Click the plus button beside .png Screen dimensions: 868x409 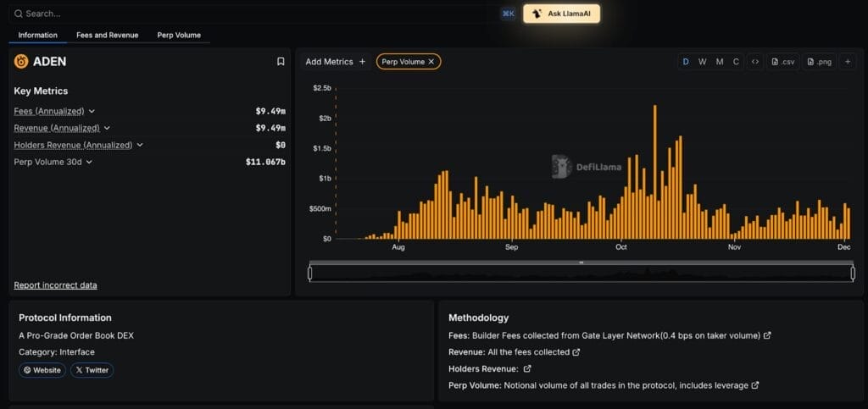[848, 62]
